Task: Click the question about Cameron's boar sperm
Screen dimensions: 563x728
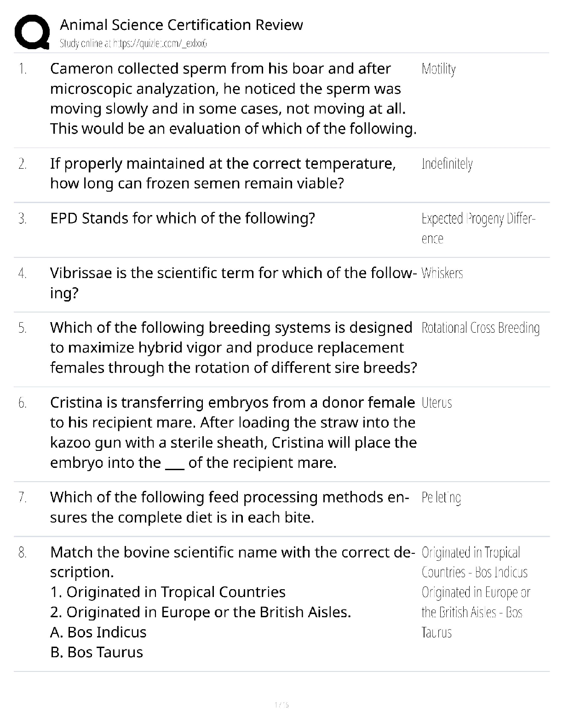Action: [233, 98]
